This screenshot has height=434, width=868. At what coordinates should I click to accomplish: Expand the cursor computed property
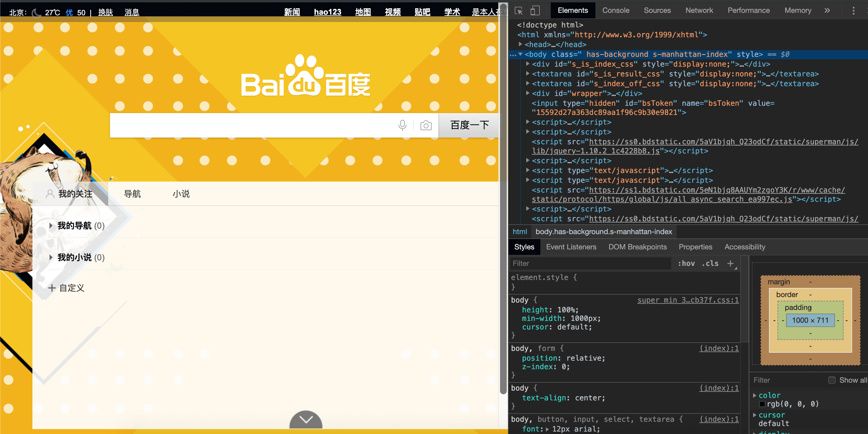[755, 415]
